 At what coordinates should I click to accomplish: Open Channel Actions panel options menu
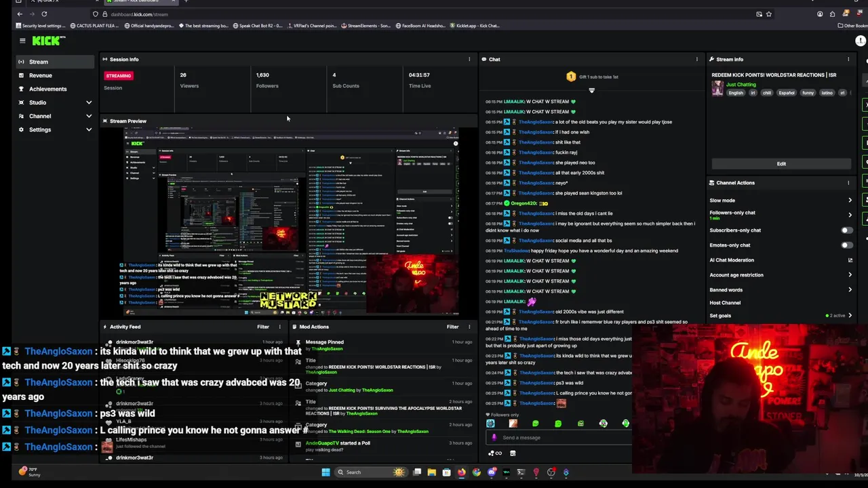(848, 182)
